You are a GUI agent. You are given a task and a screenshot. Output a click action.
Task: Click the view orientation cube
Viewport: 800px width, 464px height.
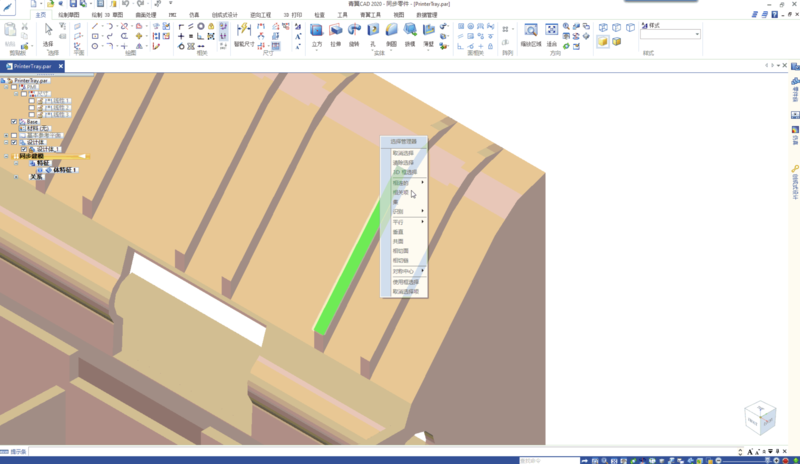coord(760,418)
